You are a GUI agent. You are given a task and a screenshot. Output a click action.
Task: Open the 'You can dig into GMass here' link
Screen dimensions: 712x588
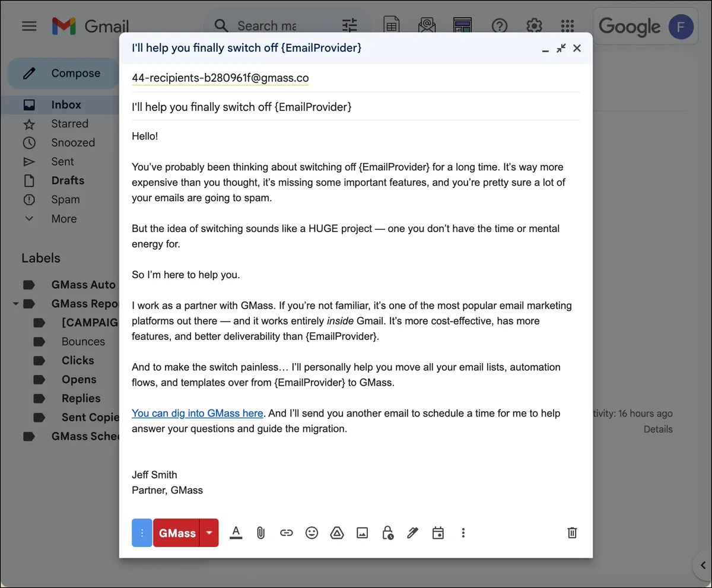tap(198, 413)
